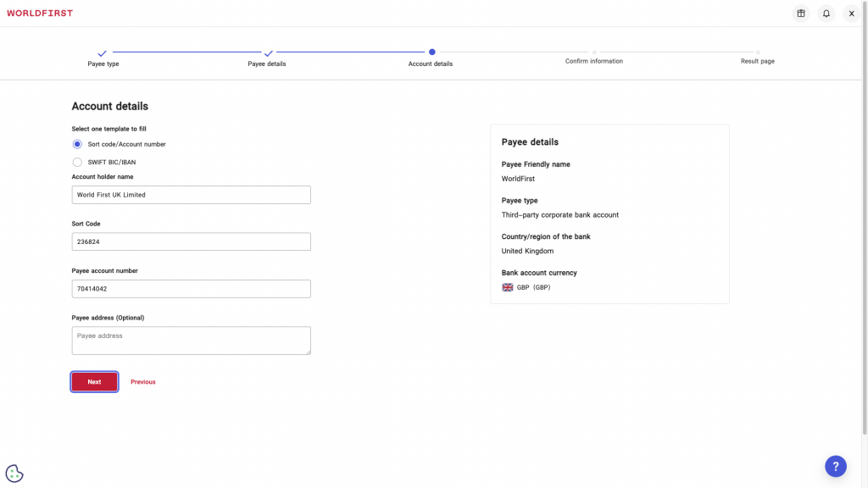The image size is (868, 488).
Task: Open the notifications bell
Action: click(826, 13)
